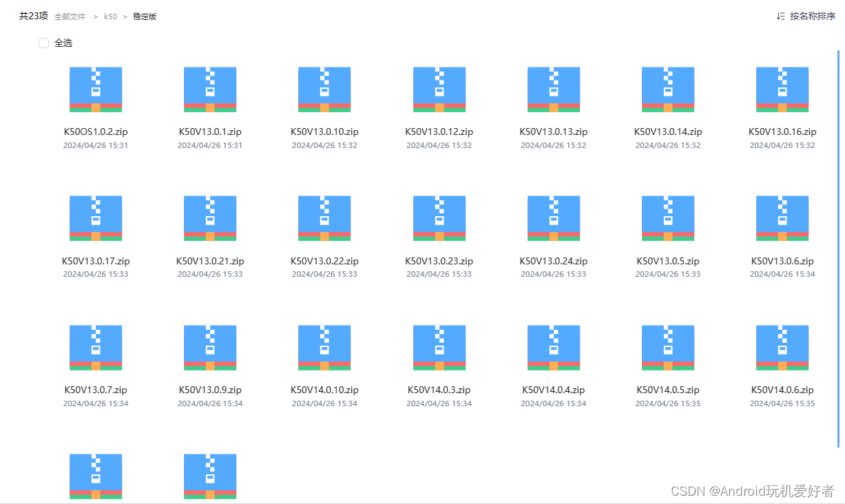Choose the K50V13.0.24.zip zip icon

tap(554, 218)
